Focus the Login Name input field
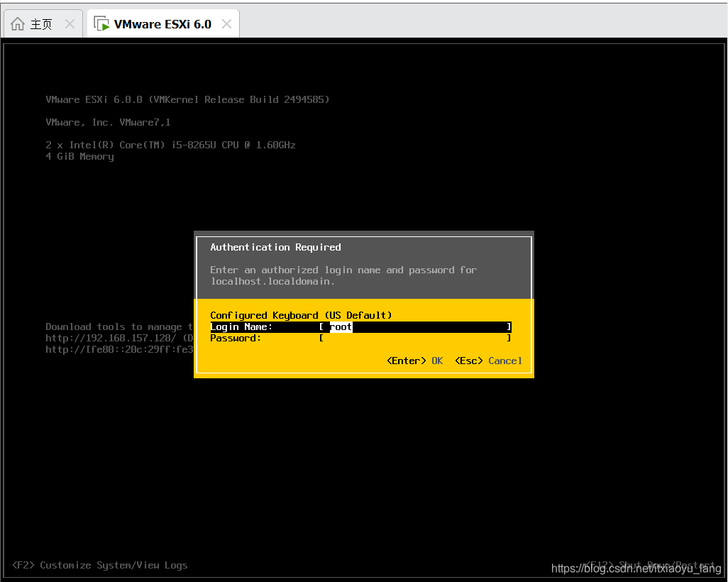Screen dimensions: 728x582 [415, 327]
